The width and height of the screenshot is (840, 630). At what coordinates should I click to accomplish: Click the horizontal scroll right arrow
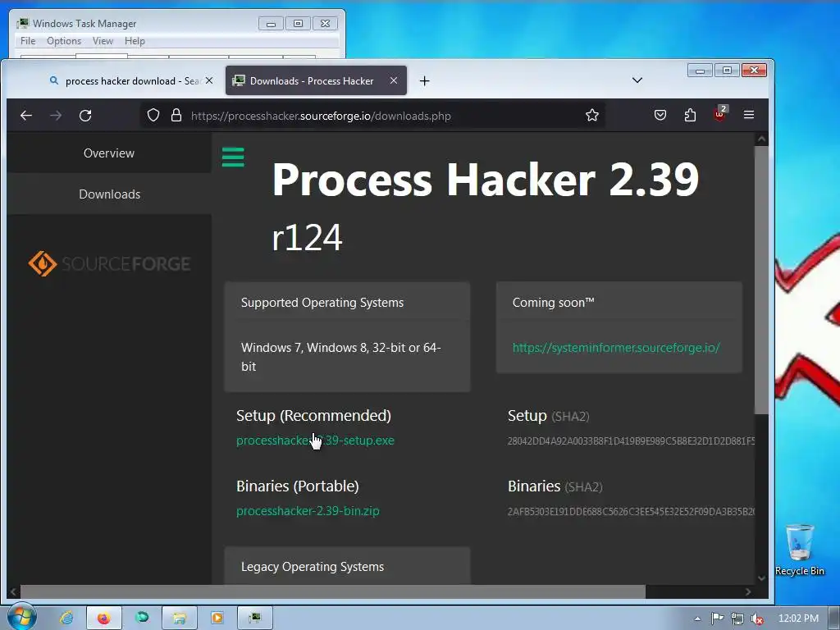(748, 591)
